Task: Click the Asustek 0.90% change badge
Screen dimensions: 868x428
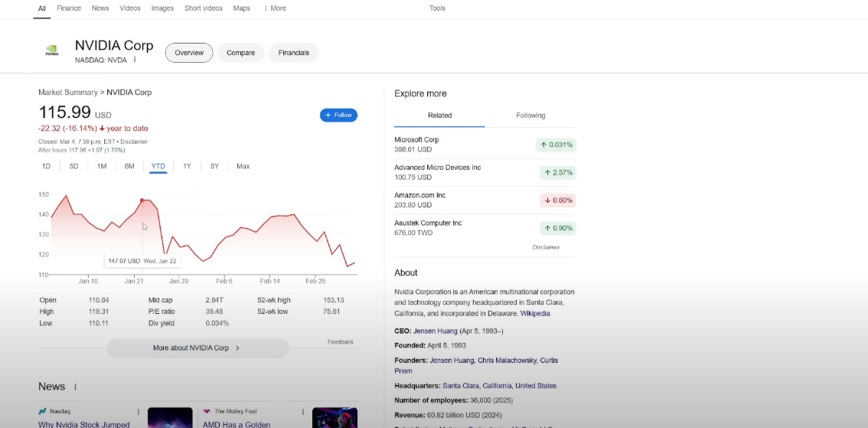Action: (x=558, y=228)
